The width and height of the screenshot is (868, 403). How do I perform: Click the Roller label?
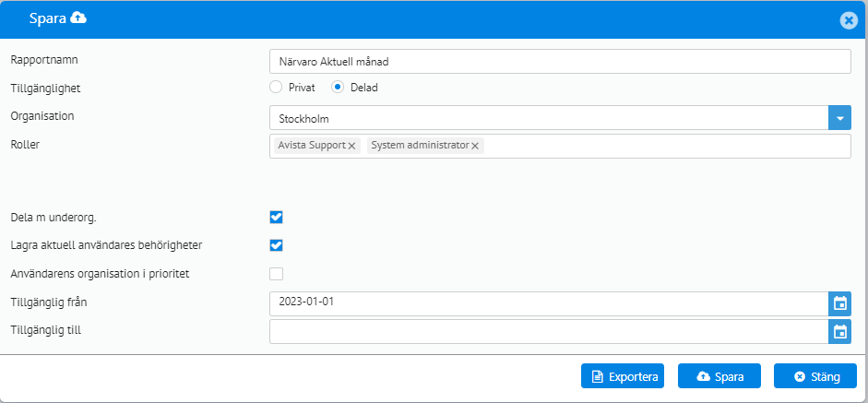tap(25, 145)
